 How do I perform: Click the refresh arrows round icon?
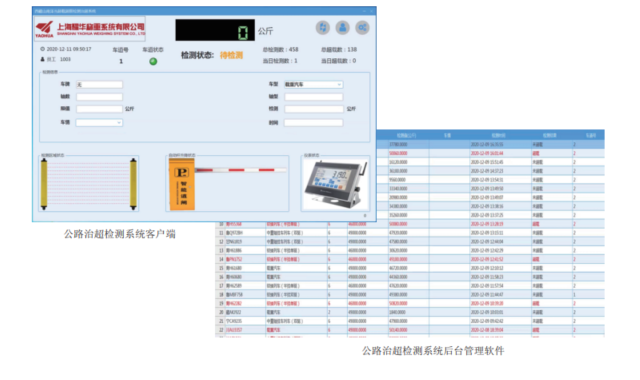pos(323,28)
